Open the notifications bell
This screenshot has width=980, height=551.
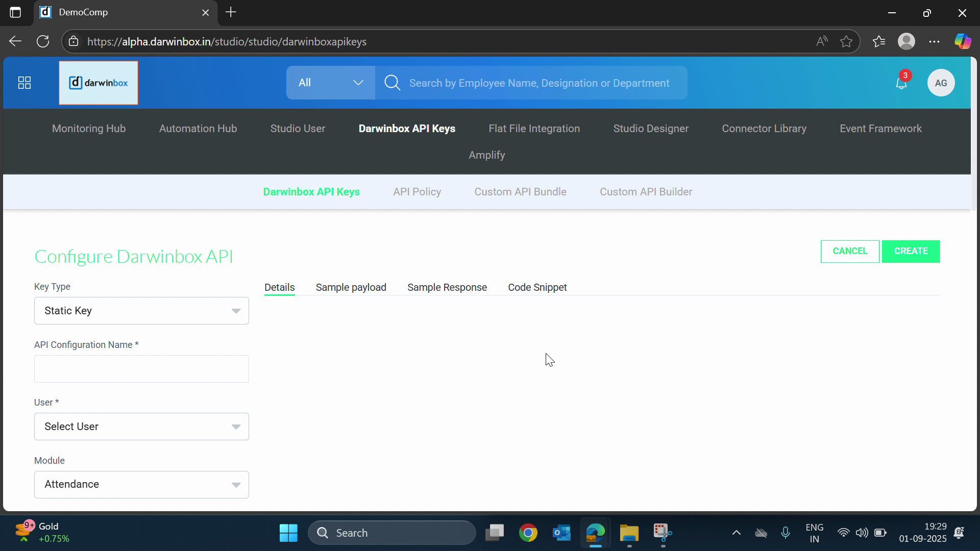901,83
